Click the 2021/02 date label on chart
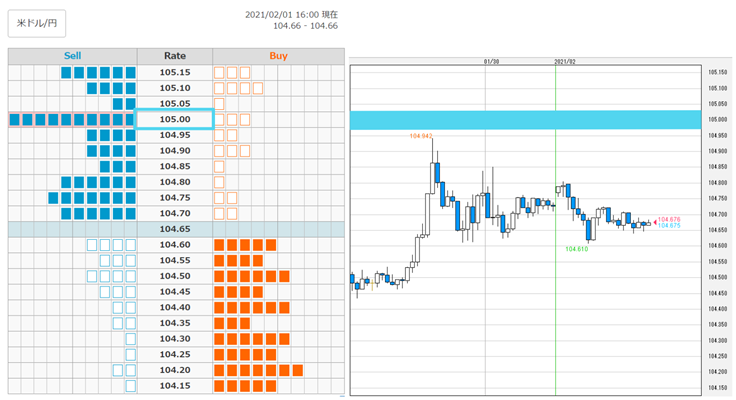Screen dimensions: 736x400 [x=565, y=62]
